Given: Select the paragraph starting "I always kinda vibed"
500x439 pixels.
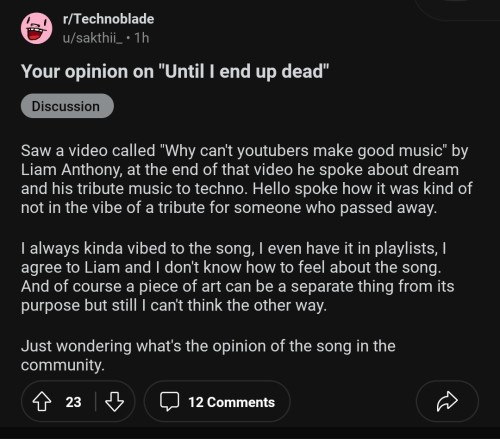Looking at the screenshot, I should tap(237, 277).
